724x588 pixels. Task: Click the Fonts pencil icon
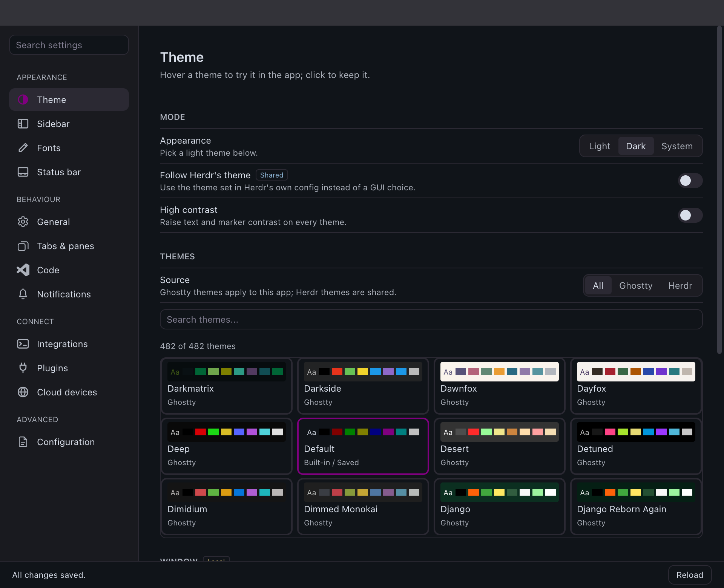pos(23,148)
